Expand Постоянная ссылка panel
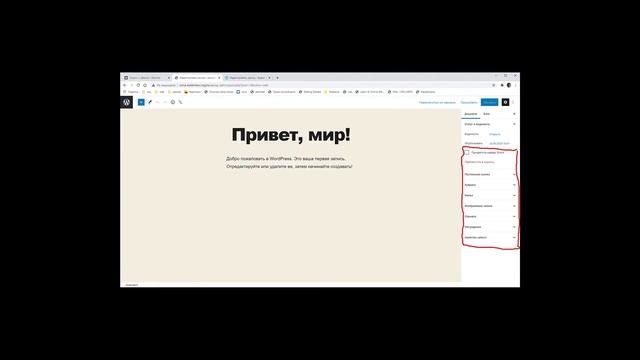 point(490,174)
